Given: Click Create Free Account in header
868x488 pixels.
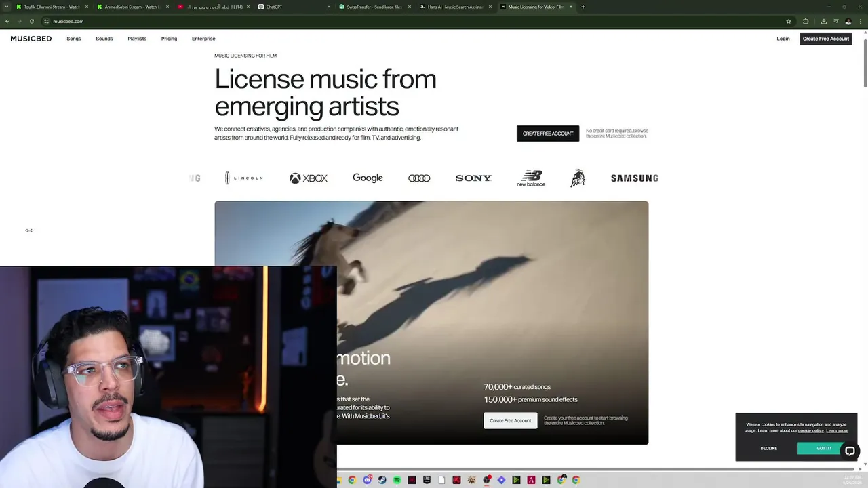Looking at the screenshot, I should 826,39.
